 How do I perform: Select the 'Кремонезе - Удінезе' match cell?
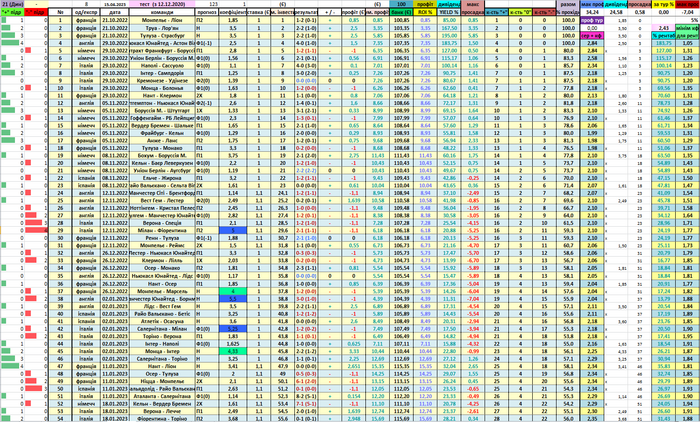(x=162, y=80)
